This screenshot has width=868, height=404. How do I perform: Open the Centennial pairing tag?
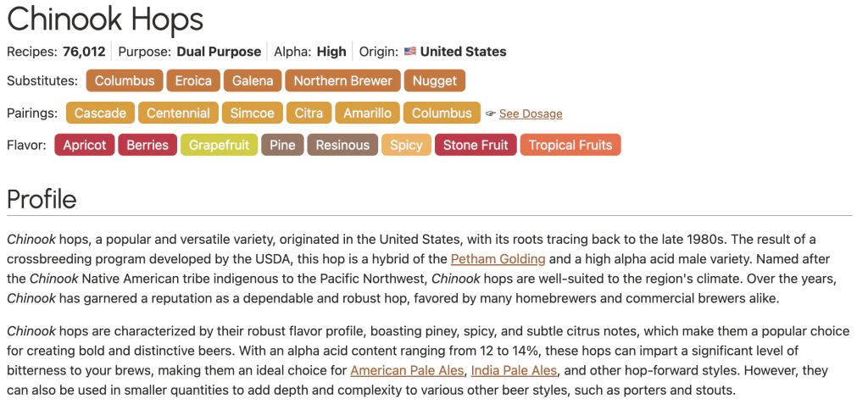click(x=178, y=113)
